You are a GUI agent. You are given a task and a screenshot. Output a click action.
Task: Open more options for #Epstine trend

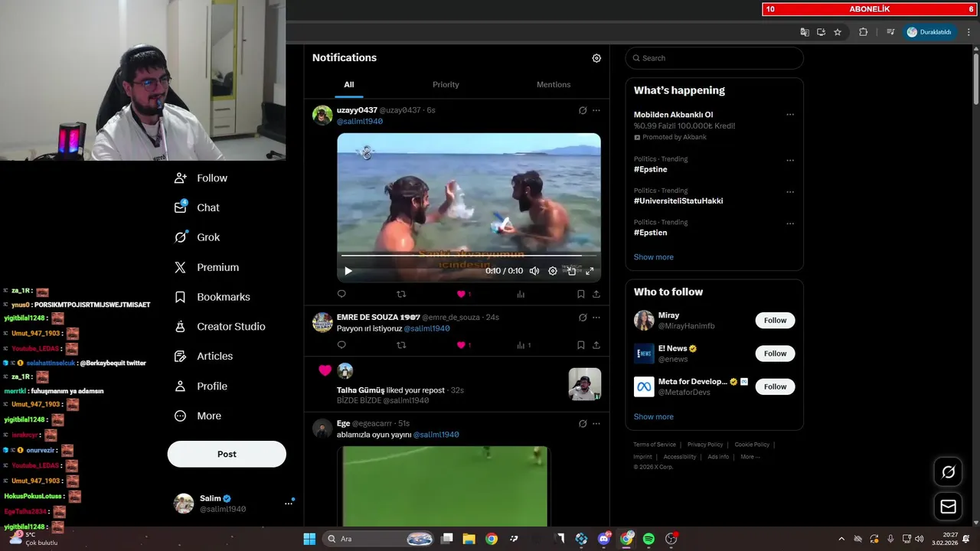tap(790, 160)
